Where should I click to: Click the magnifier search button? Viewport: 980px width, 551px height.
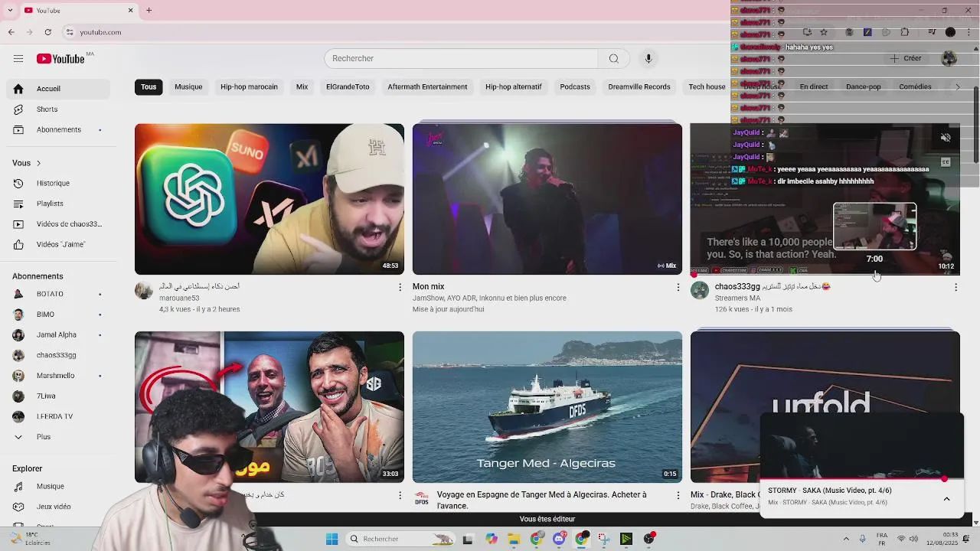click(x=613, y=59)
